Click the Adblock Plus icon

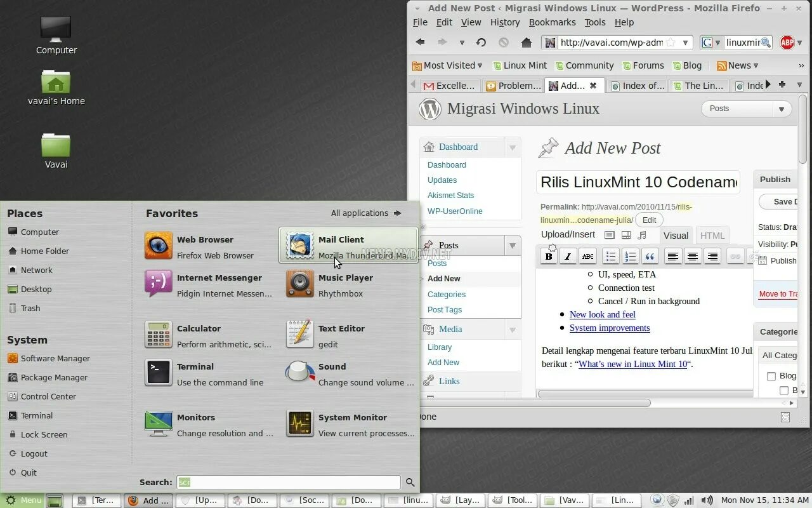[787, 43]
